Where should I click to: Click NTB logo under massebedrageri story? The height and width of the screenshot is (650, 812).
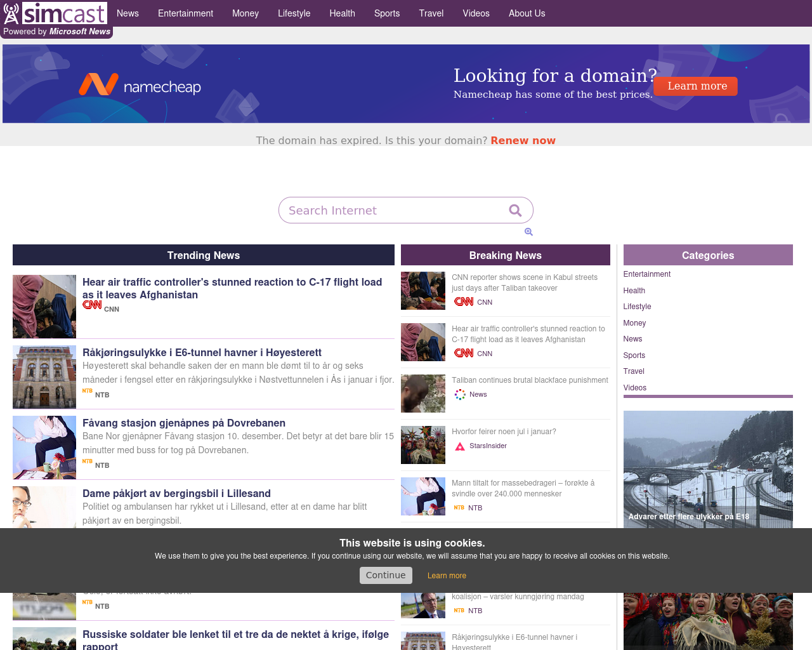pos(459,508)
